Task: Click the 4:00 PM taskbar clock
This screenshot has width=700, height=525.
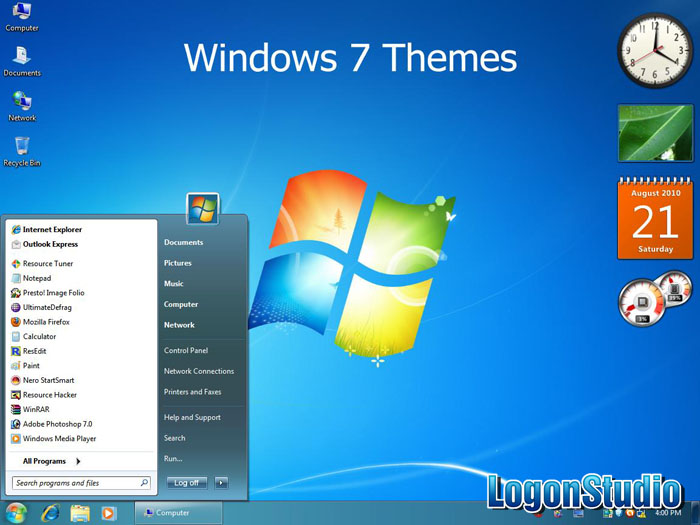Action: [x=668, y=513]
